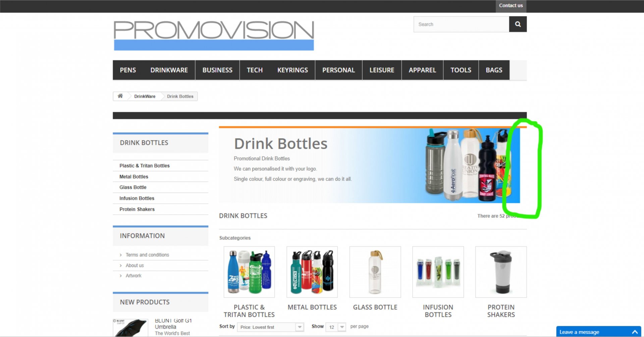This screenshot has height=337, width=644.
Task: Select Glass Bottle in sidebar
Action: point(133,187)
